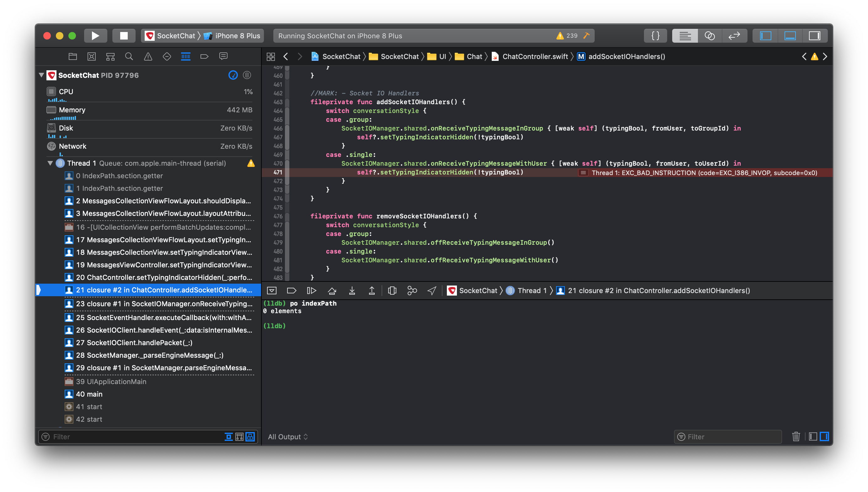Click the debug gauges icon beside SocketChat PID
868x492 pixels.
(x=233, y=75)
